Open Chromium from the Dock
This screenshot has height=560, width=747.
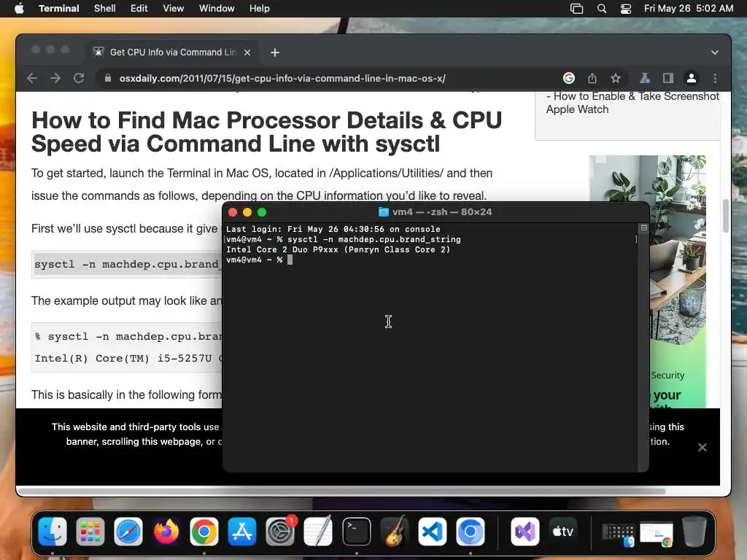click(471, 532)
